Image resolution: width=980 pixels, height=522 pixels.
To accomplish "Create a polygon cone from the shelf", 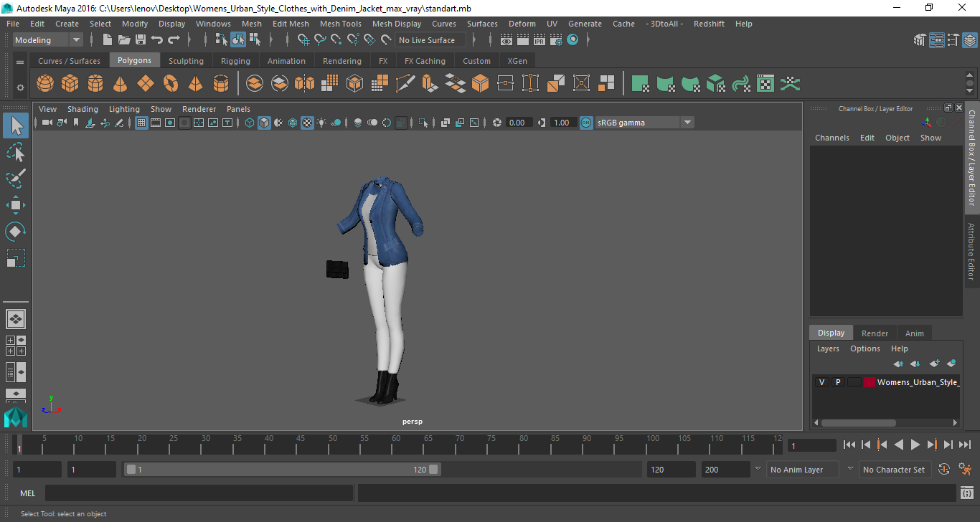I will [121, 84].
